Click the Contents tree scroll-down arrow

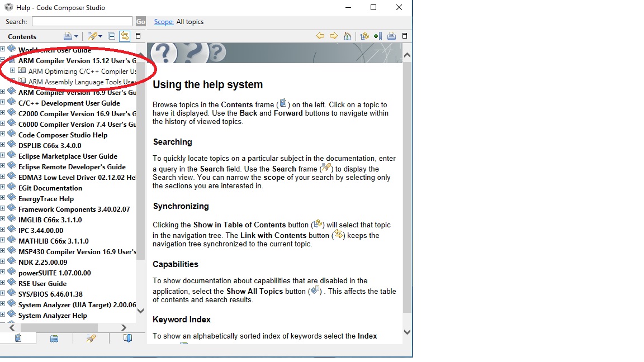tap(140, 311)
